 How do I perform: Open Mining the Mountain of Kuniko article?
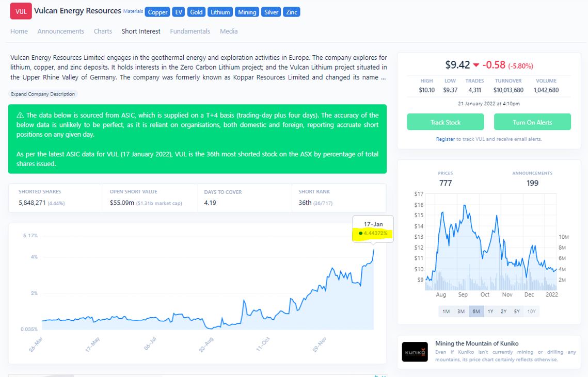coord(476,343)
